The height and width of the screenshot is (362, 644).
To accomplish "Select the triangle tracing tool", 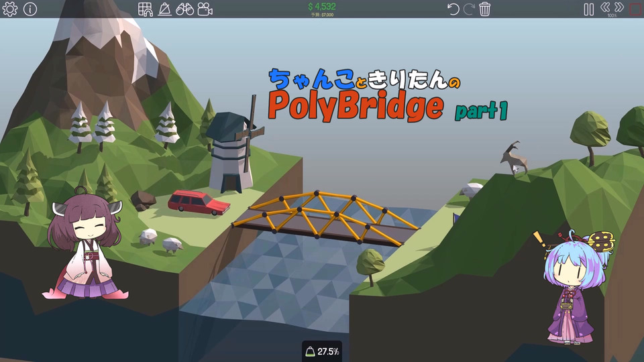I will (x=165, y=9).
